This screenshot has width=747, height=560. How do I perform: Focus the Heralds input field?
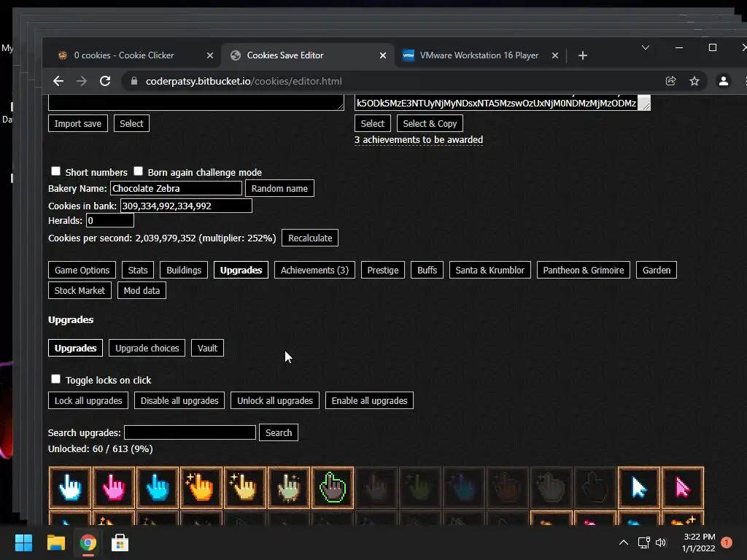pyautogui.click(x=110, y=220)
